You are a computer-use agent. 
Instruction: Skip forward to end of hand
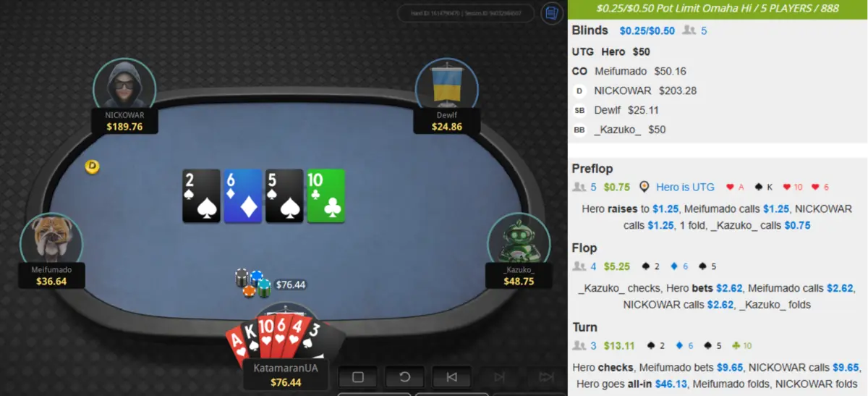[546, 377]
